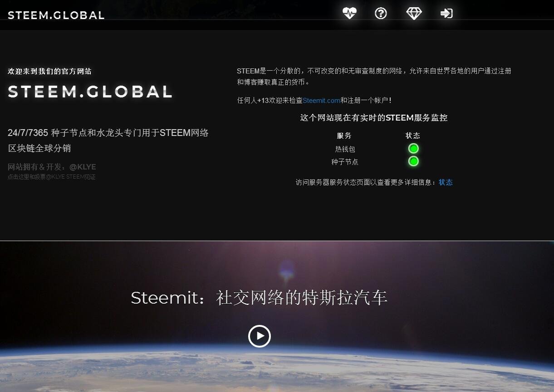Click the STEEM.GLOBAL logo in top bar

(56, 15)
